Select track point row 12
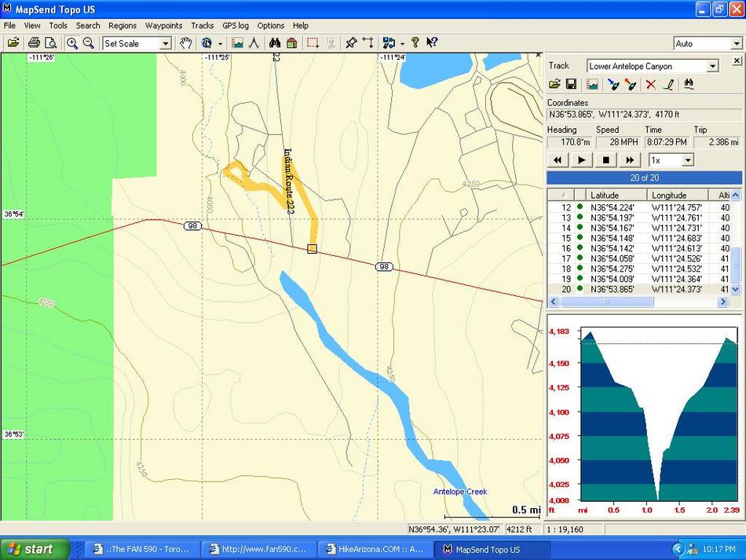The image size is (746, 560). [x=639, y=207]
